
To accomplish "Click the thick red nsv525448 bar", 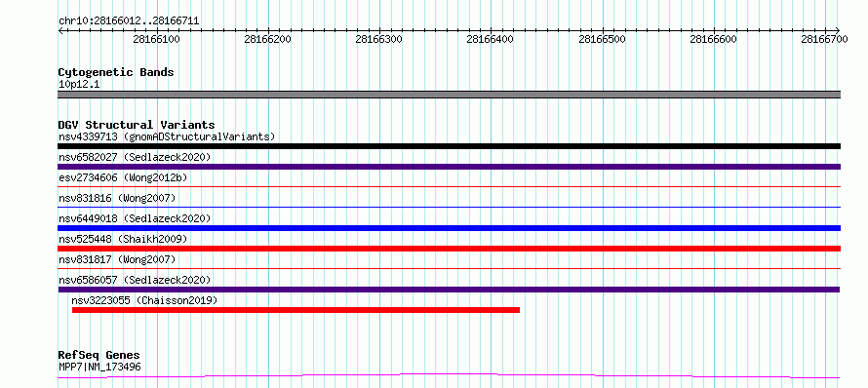I will click(449, 249).
